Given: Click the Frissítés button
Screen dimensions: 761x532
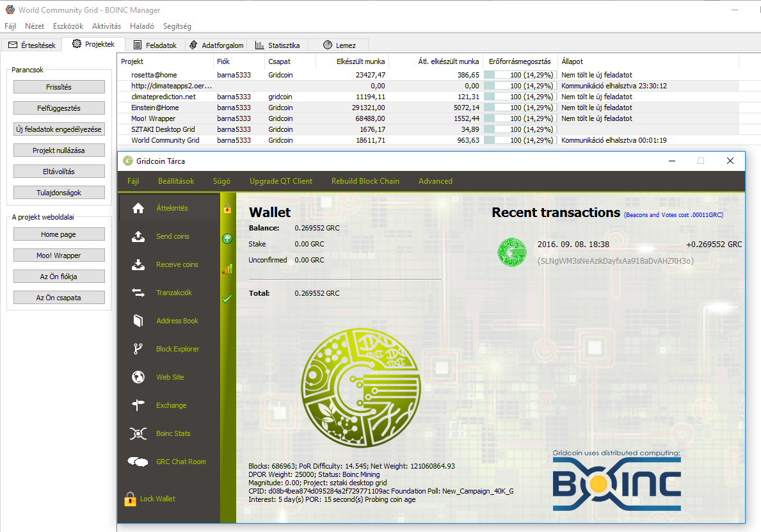Looking at the screenshot, I should click(x=60, y=87).
